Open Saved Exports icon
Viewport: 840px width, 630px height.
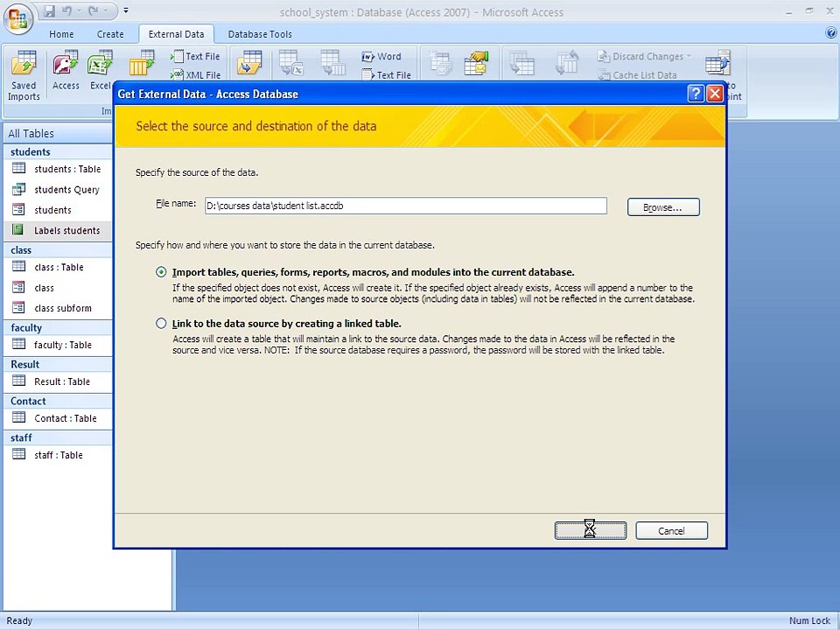(249, 63)
